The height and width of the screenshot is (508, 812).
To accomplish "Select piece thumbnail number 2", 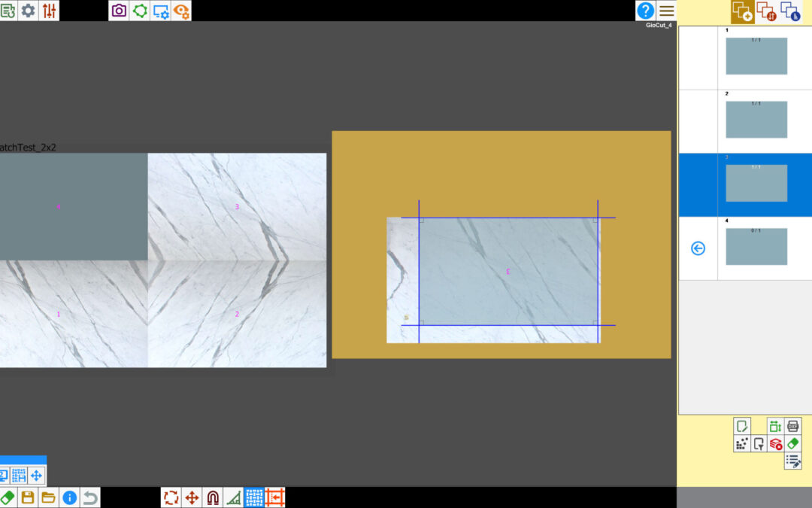I will 756,120.
